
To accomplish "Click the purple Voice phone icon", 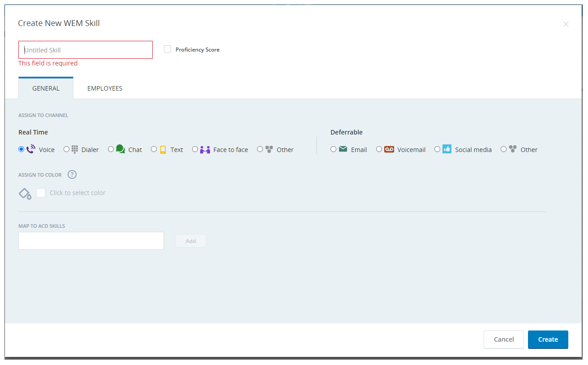I will [x=31, y=149].
